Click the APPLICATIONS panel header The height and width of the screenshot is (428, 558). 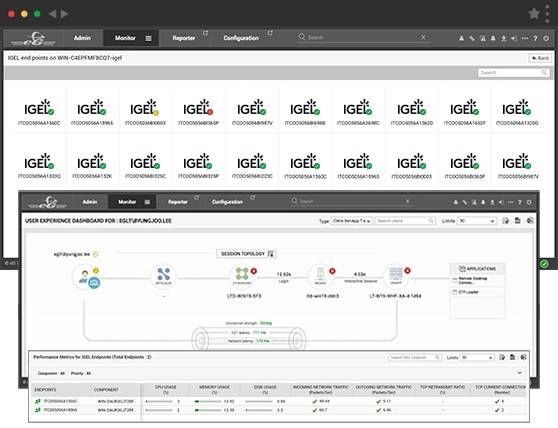[477, 269]
